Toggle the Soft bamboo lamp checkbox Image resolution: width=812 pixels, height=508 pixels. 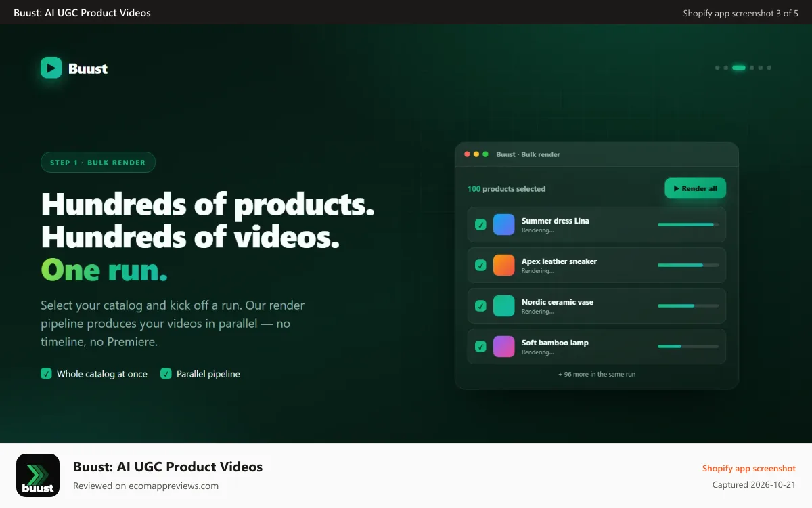coord(480,347)
